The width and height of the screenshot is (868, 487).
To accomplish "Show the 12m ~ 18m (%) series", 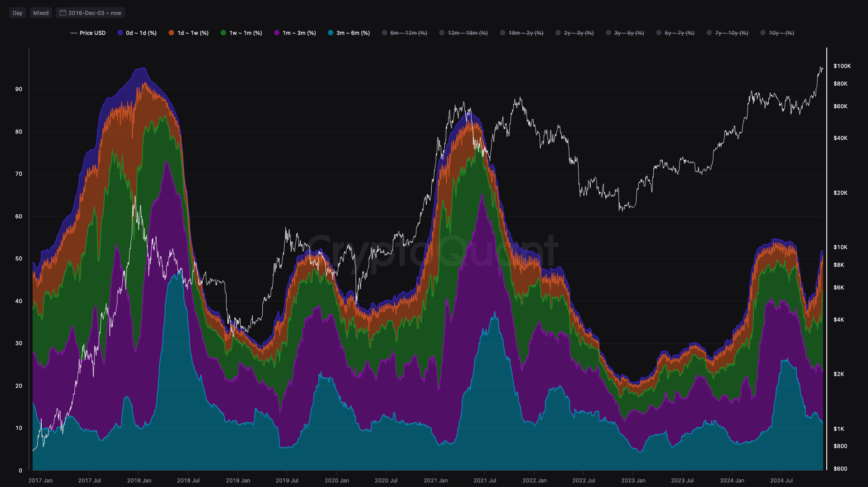I will [468, 33].
